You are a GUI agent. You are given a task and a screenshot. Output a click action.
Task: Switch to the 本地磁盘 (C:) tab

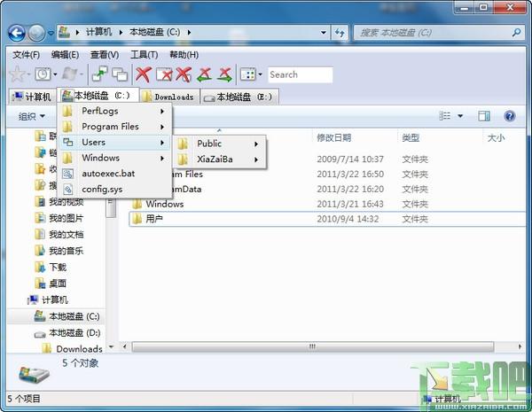pyautogui.click(x=98, y=96)
